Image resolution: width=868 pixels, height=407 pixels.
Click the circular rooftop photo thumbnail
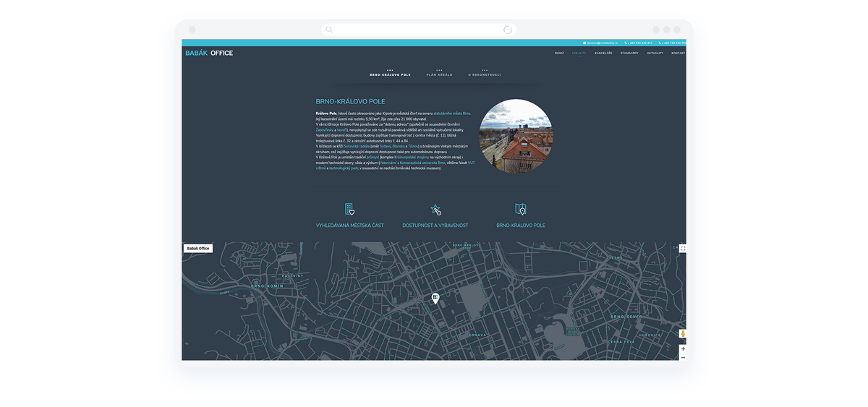516,136
